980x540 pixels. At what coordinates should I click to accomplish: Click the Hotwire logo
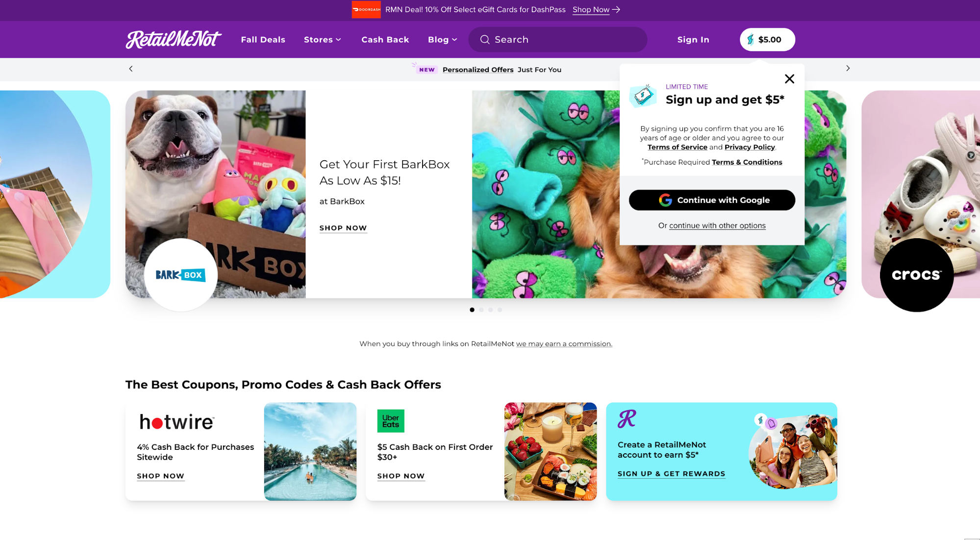point(176,421)
